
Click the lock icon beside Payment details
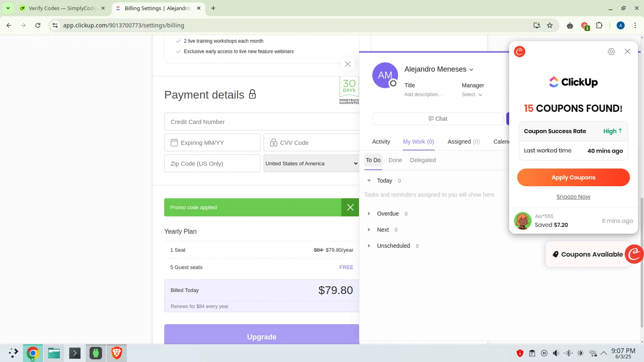pyautogui.click(x=252, y=94)
